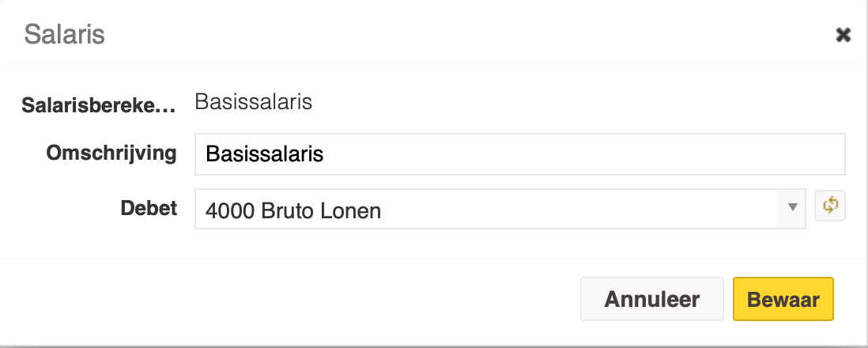Focus the empty area of Omschrijving input
Image resolution: width=868 pixels, height=348 pixels.
(584, 154)
